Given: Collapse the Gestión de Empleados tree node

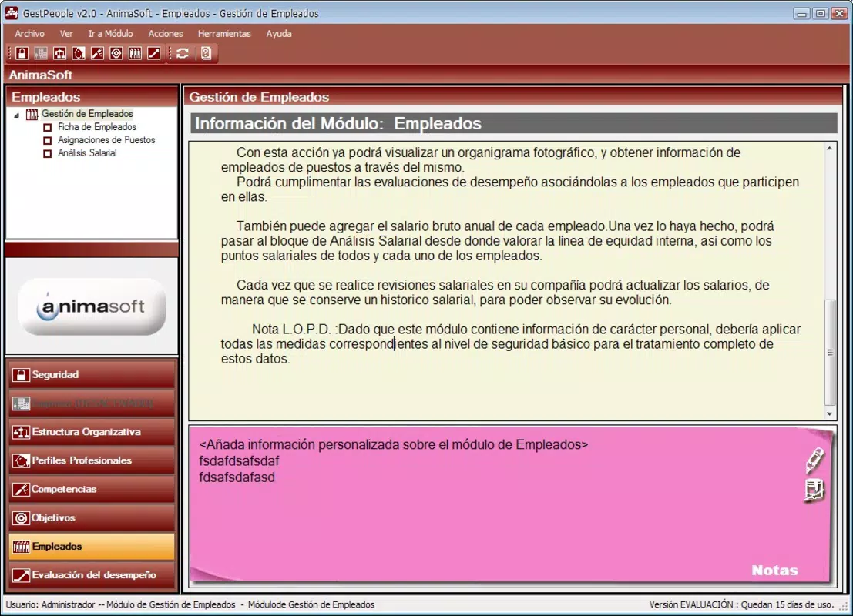Looking at the screenshot, I should [17, 115].
